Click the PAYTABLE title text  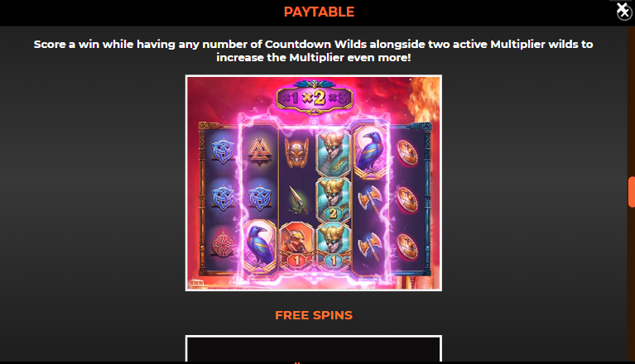[319, 12]
